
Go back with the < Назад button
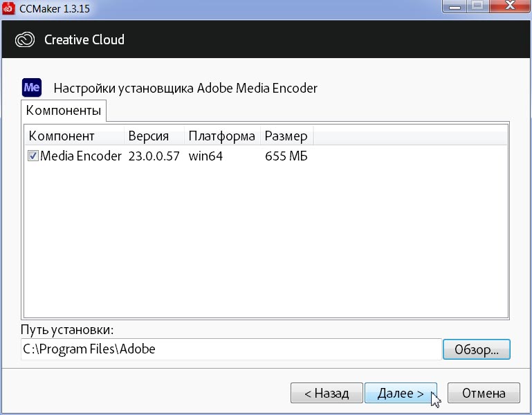coord(327,393)
